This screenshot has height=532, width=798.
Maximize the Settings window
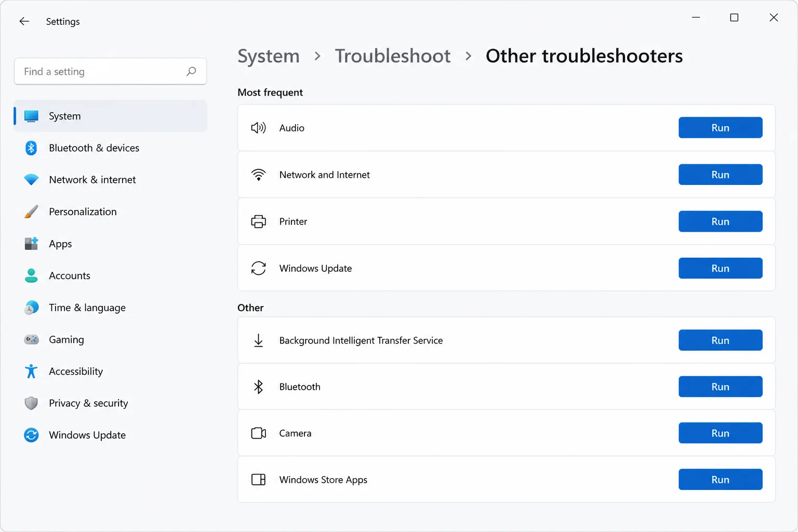[734, 18]
